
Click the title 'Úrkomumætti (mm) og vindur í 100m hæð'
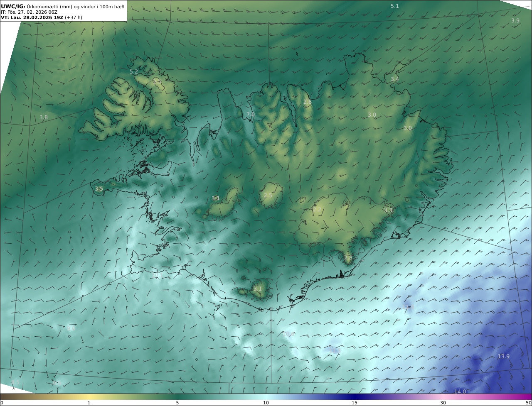[75, 6]
